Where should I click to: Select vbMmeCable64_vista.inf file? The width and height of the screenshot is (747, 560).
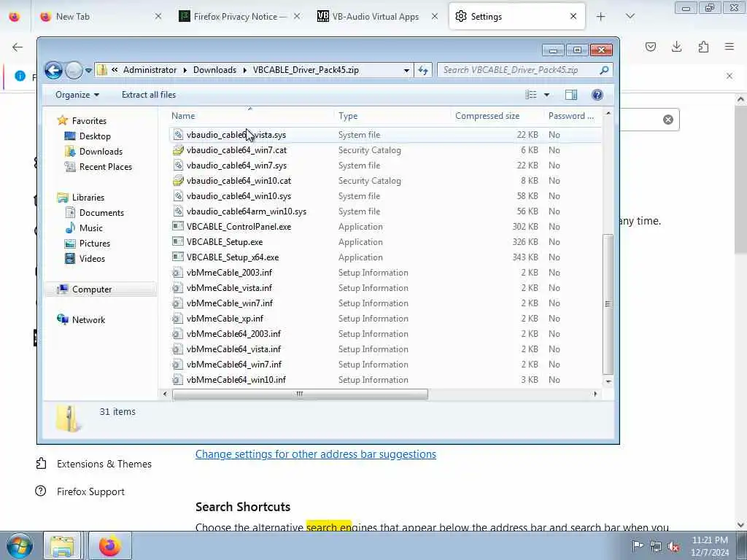pos(233,349)
